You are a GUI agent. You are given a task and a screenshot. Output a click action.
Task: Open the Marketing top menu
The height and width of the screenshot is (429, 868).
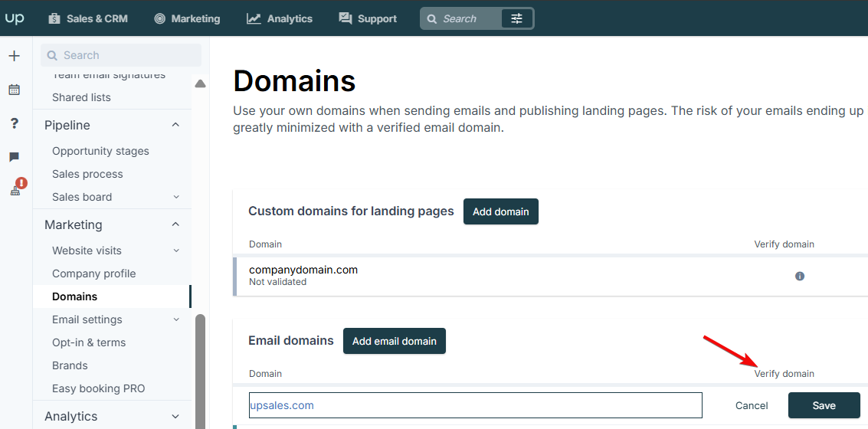[x=187, y=18]
